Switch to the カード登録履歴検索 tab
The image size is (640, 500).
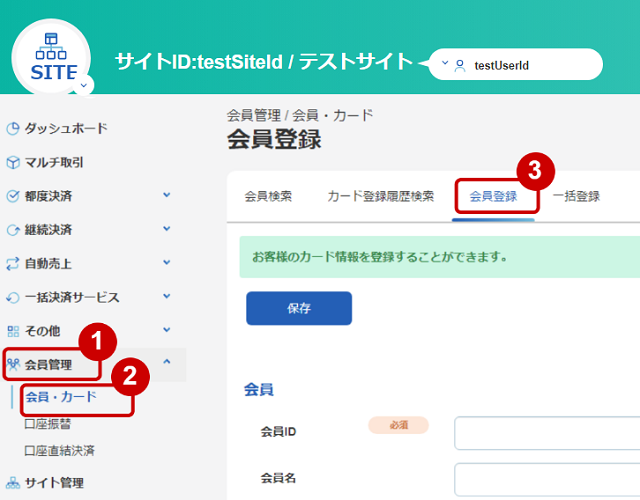380,196
